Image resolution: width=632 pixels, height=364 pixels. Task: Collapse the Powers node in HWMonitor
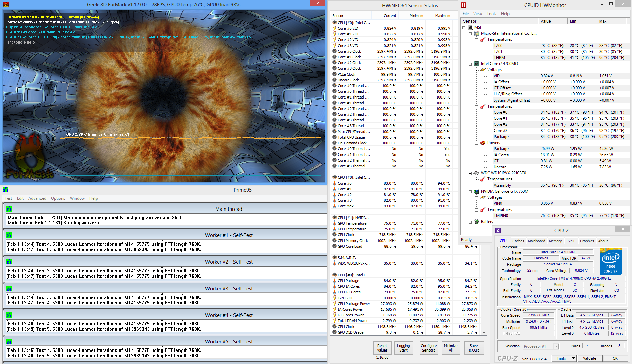coord(476,143)
